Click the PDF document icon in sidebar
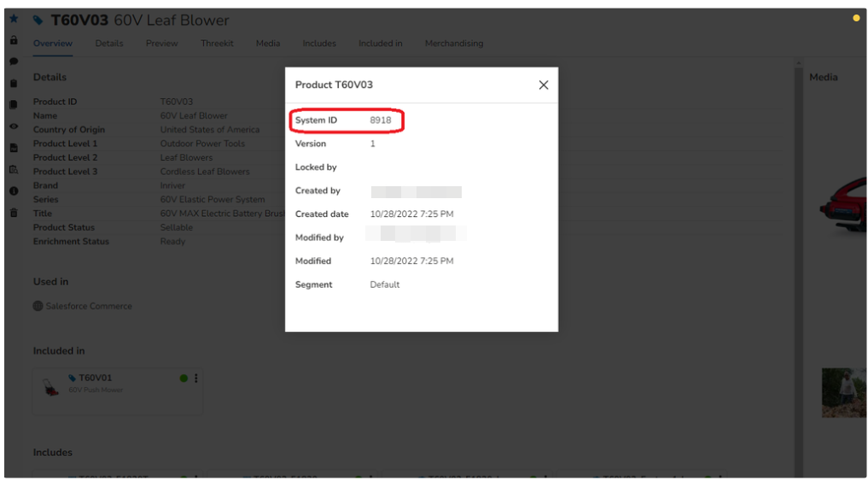The image size is (868, 486). [x=13, y=147]
